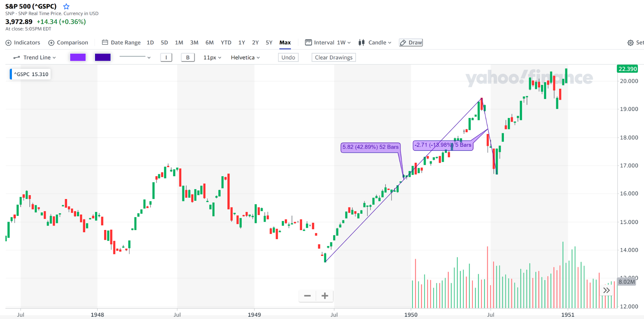Pick the dark purple line color swatch
Image resolution: width=644 pixels, height=319 pixels.
point(103,57)
